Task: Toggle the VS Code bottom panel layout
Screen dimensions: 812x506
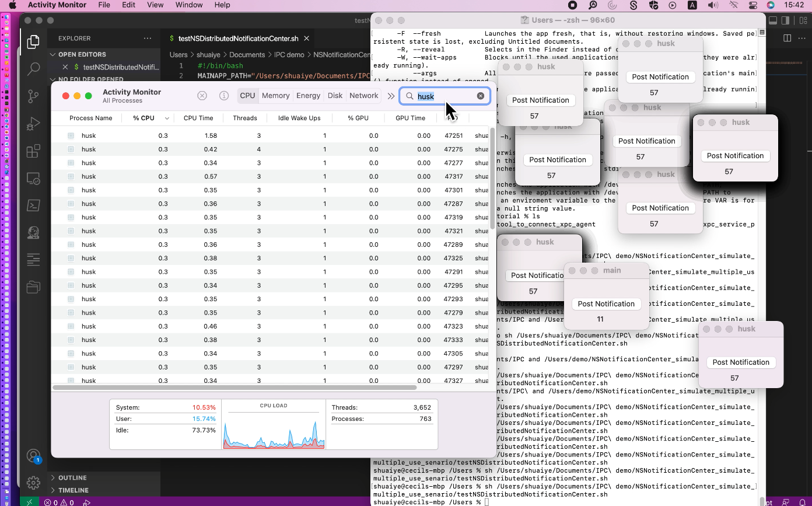Action: click(x=772, y=20)
